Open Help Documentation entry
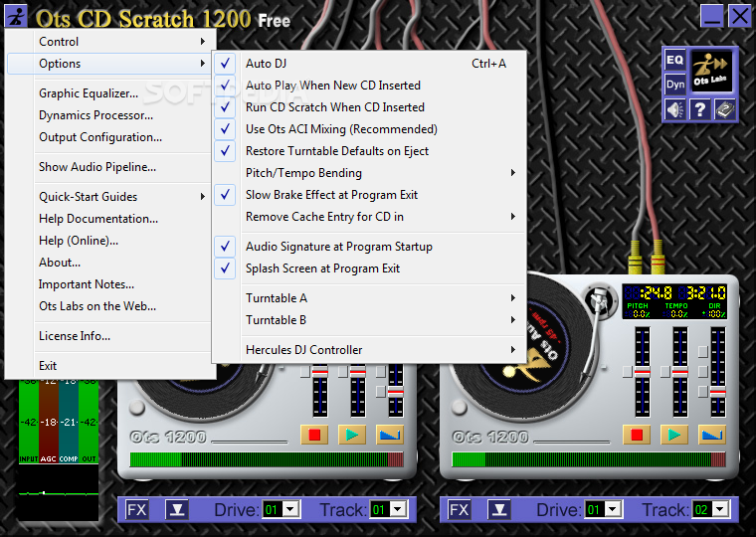This screenshot has height=537, width=756. click(x=109, y=219)
